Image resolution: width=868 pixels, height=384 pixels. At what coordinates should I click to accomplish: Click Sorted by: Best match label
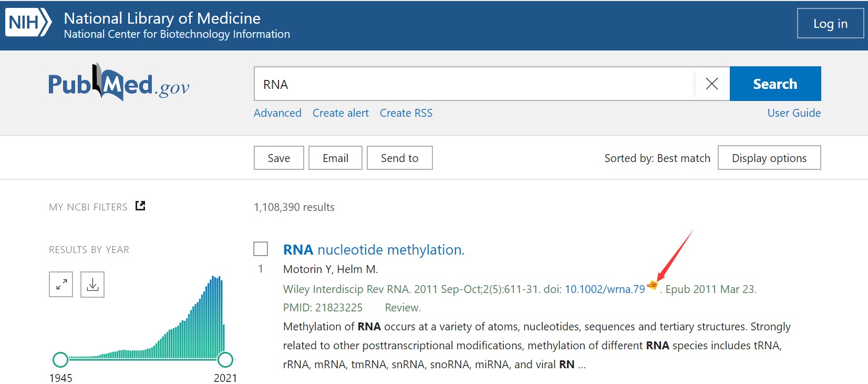click(x=657, y=158)
